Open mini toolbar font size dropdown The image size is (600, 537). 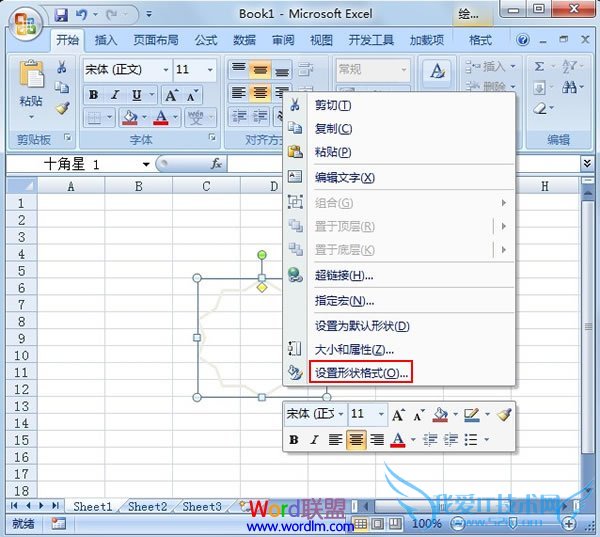pos(381,414)
